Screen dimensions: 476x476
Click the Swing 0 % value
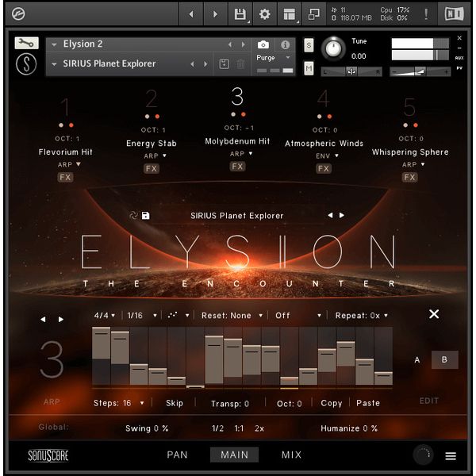pos(147,428)
